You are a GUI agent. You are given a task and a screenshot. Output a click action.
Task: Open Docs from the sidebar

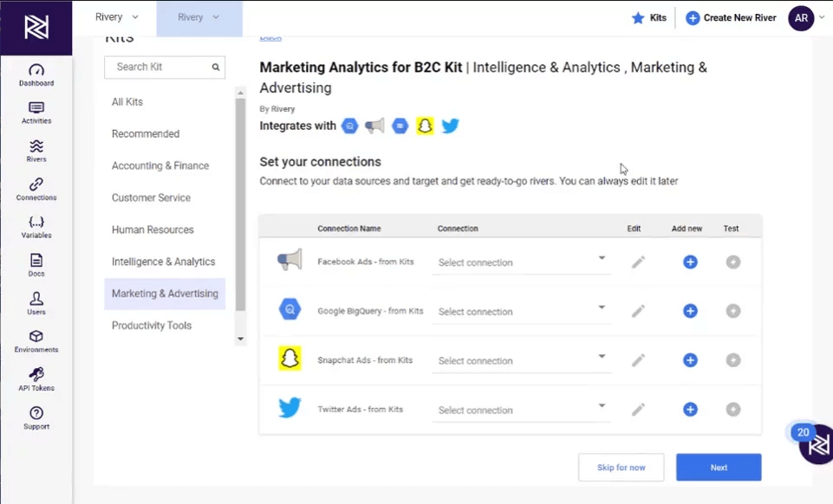(36, 265)
